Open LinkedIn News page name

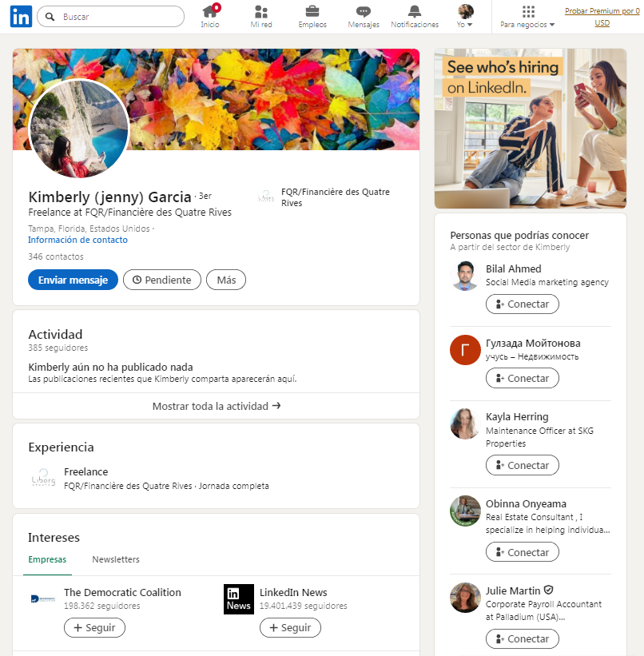[x=293, y=592]
